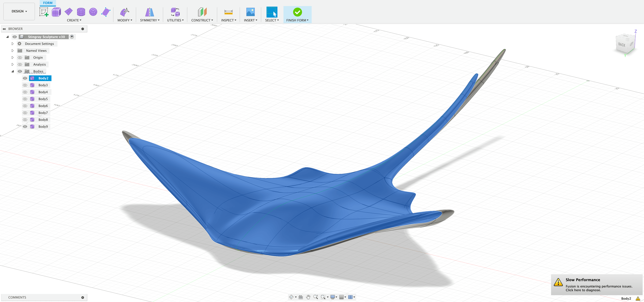Hide Body2 with its eye icon
This screenshot has width=644, height=302.
click(x=25, y=78)
